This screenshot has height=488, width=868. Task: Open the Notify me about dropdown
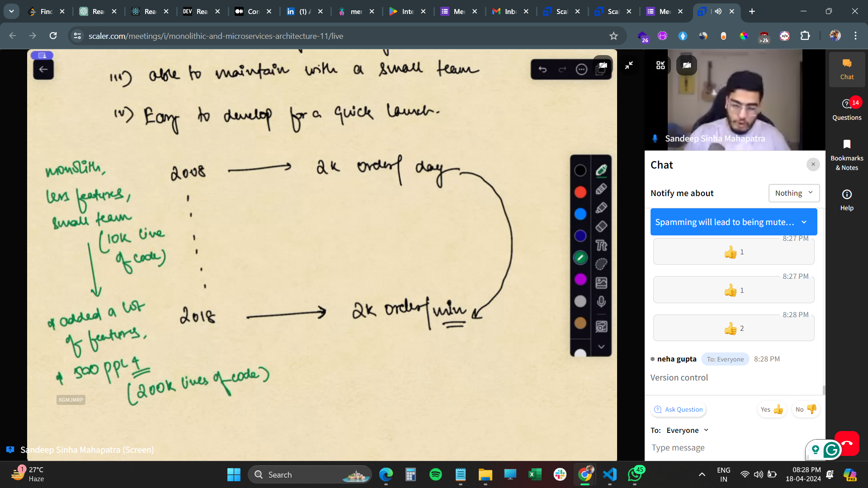[x=794, y=193]
